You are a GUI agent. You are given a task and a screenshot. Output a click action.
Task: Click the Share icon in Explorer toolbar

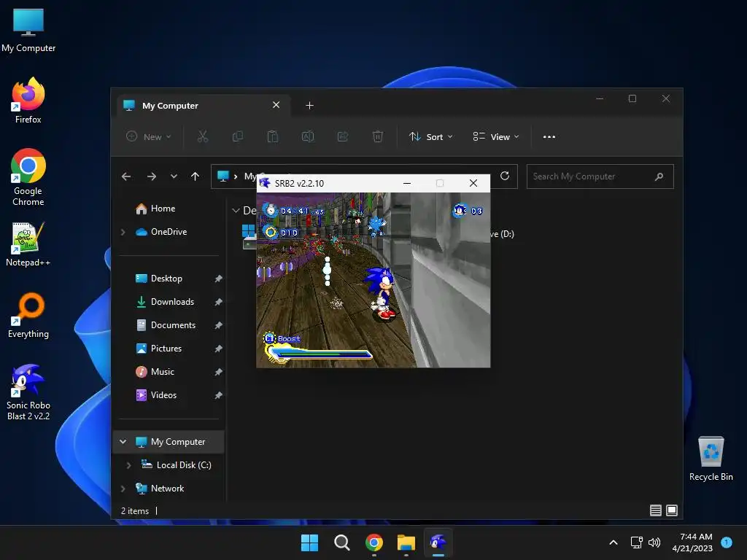click(x=343, y=136)
